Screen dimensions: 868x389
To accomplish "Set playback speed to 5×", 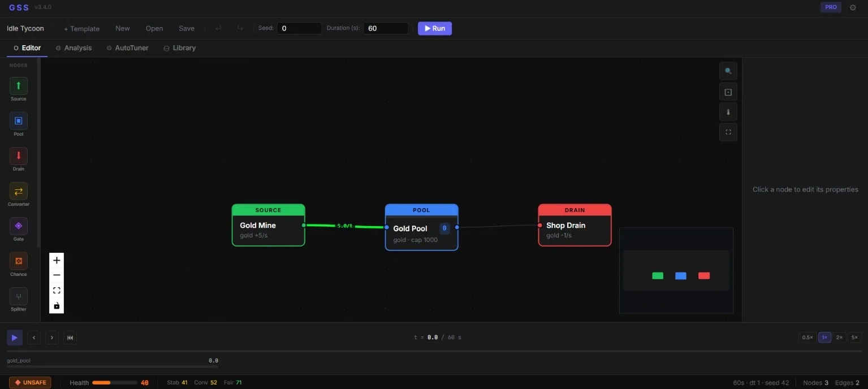I will point(854,338).
